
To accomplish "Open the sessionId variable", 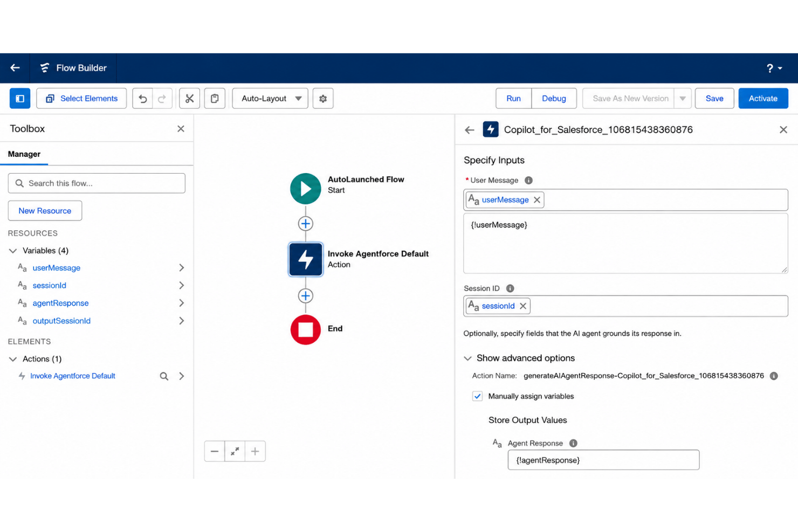I will pos(49,286).
